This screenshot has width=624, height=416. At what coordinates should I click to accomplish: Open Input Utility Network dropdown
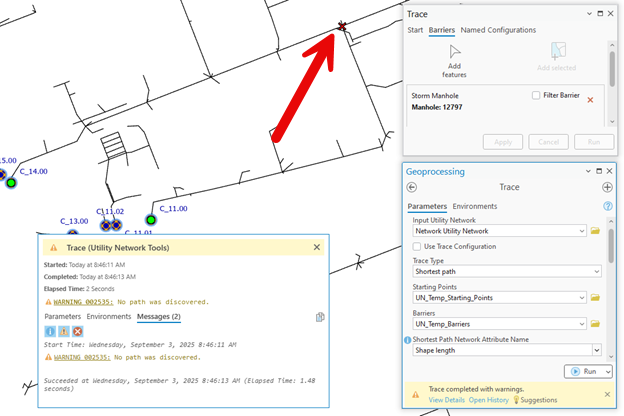(x=581, y=231)
